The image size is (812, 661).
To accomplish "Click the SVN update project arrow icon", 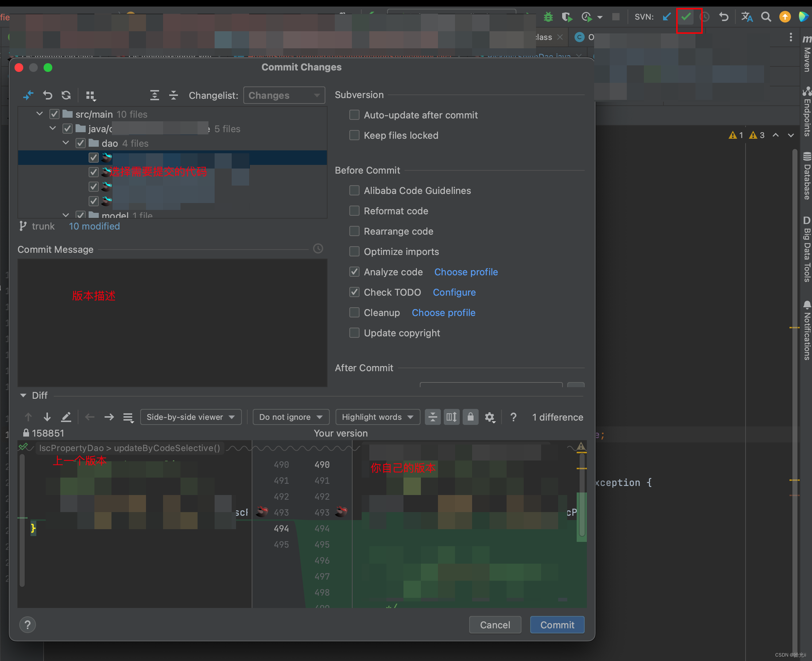I will 667,17.
